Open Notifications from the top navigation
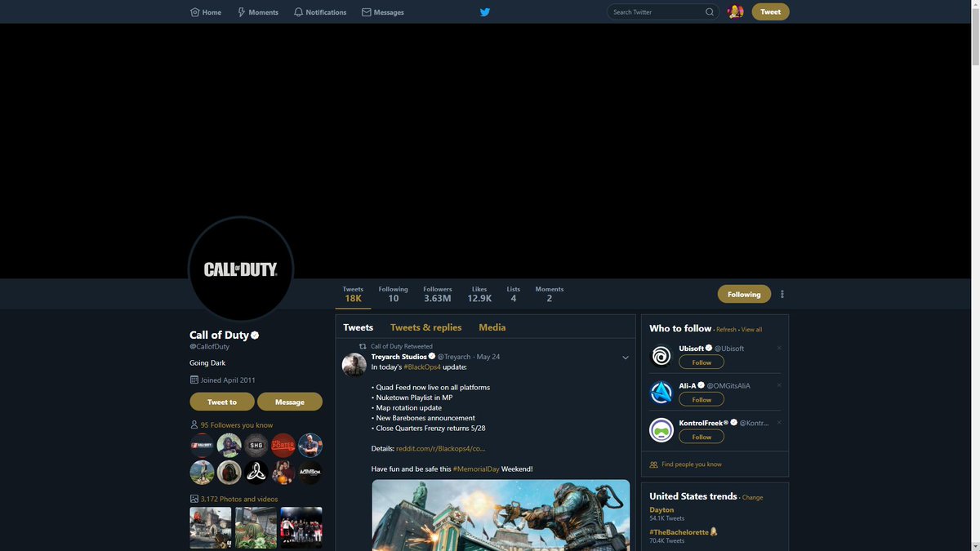 click(320, 12)
